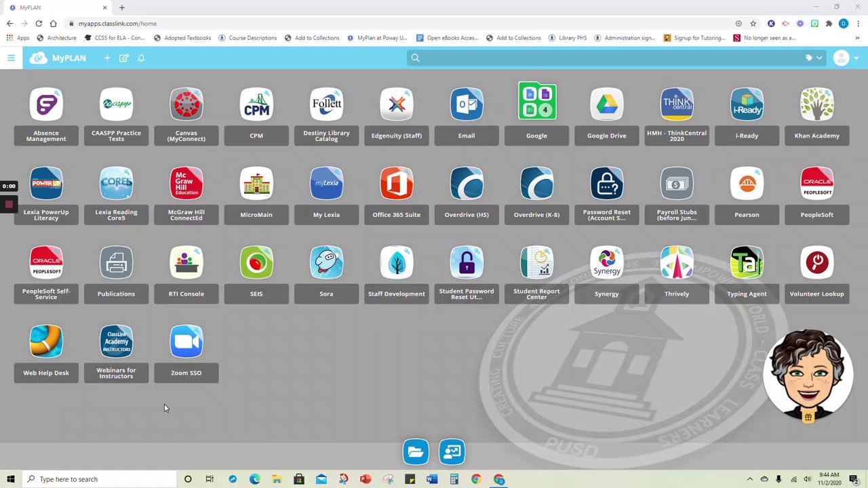Reload the browser page

pos(39,24)
